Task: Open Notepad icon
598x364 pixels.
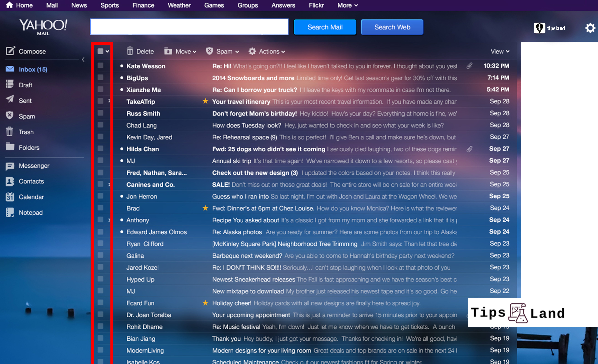Action: (10, 213)
